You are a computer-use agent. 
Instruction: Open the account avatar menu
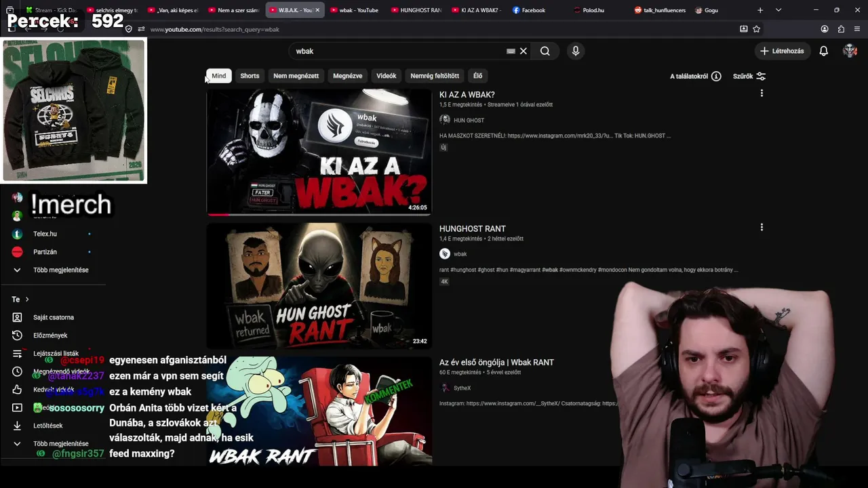tap(850, 51)
